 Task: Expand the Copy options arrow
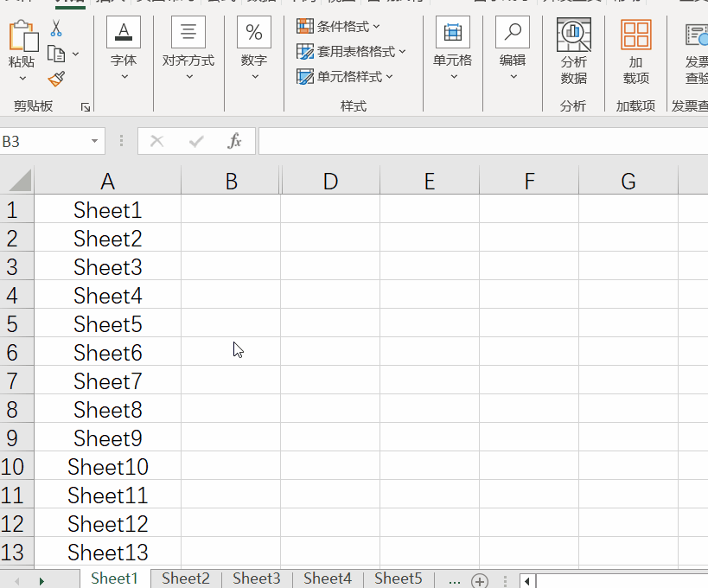point(75,54)
